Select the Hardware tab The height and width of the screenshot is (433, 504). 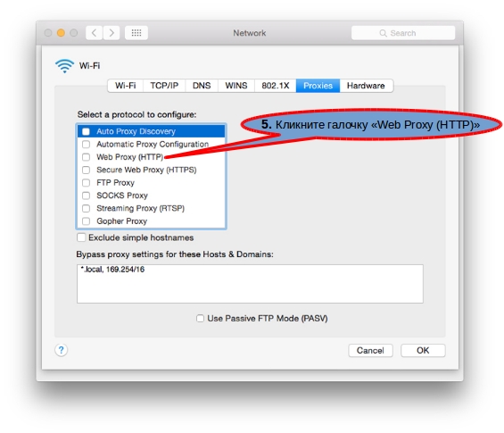(x=366, y=86)
